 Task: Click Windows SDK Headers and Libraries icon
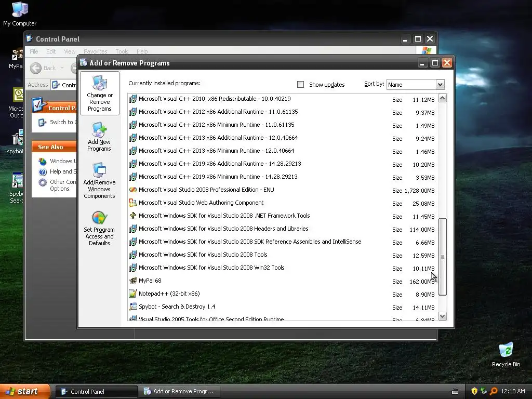133,229
